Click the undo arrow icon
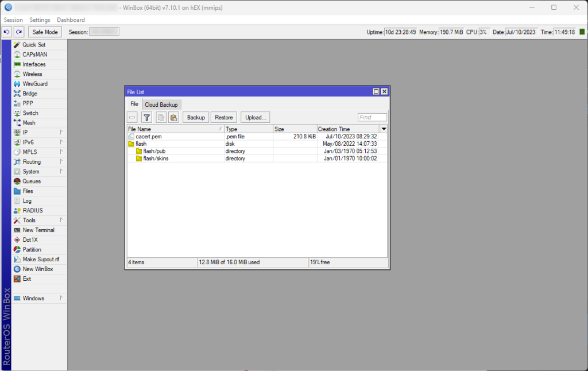588x371 pixels. 7,32
